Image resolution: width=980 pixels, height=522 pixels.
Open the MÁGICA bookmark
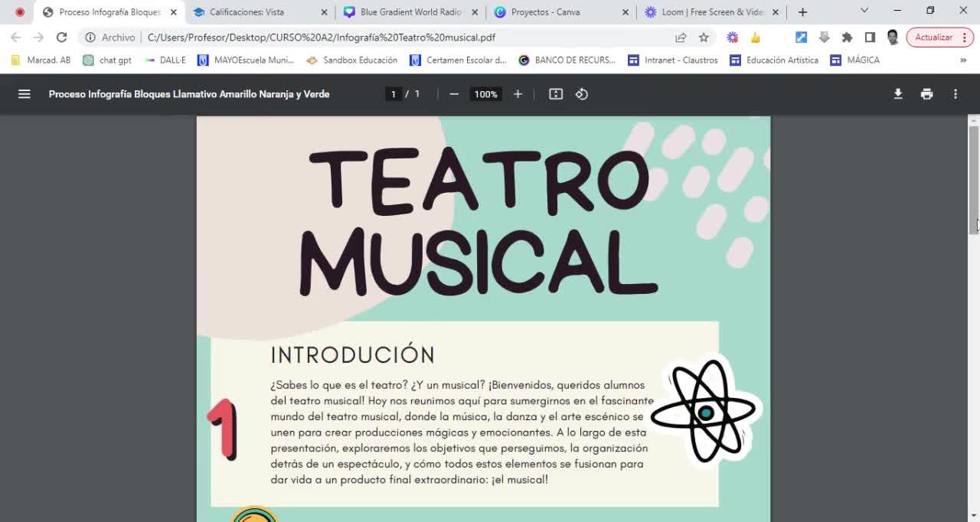click(x=855, y=60)
